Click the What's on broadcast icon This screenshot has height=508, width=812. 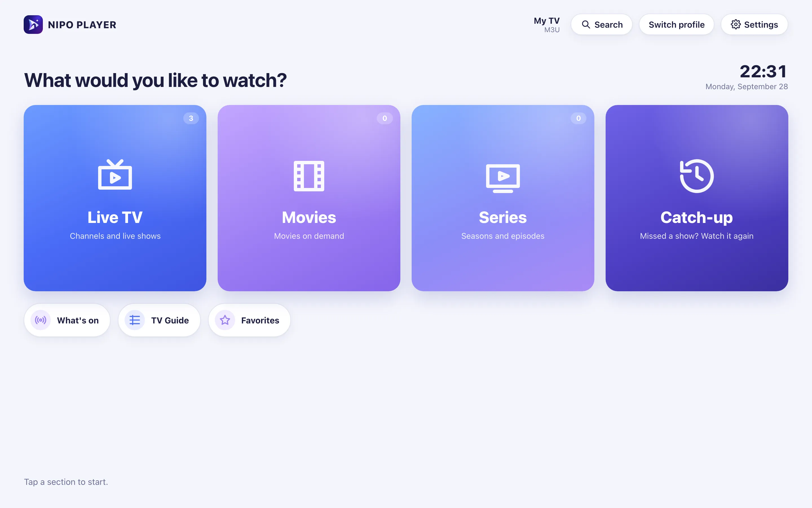[x=41, y=320]
